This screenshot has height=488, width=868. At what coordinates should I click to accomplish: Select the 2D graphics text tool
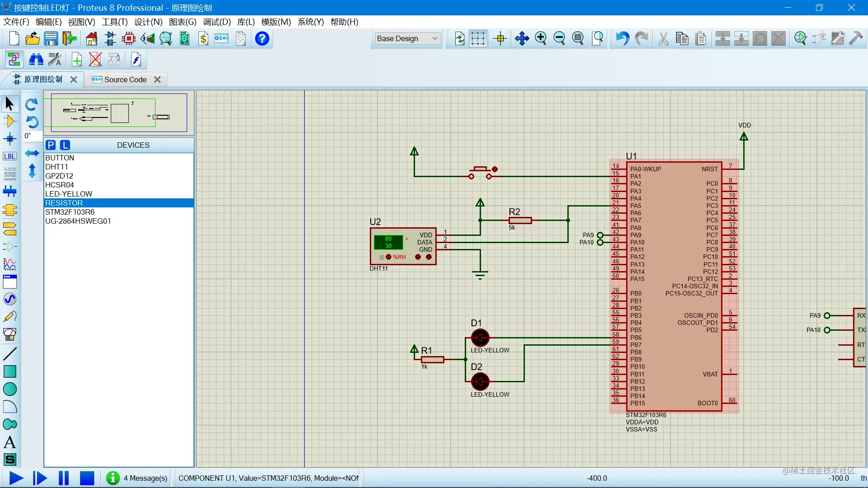pos(9,442)
